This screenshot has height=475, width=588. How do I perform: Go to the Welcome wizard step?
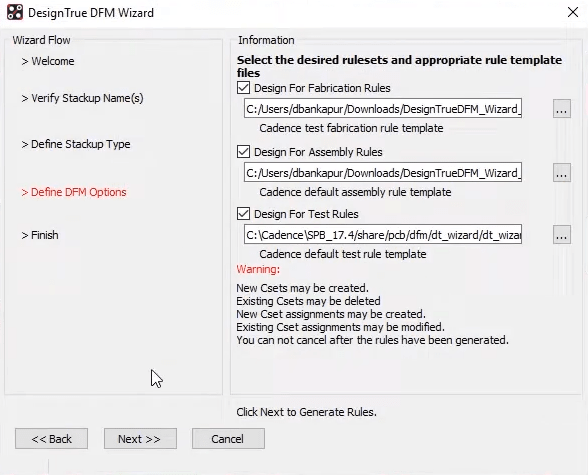[x=48, y=61]
